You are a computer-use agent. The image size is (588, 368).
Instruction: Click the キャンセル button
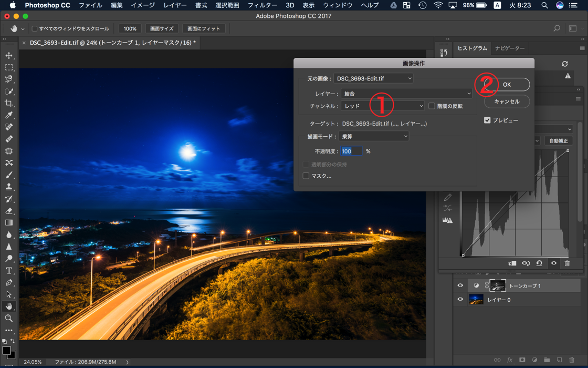coord(507,101)
